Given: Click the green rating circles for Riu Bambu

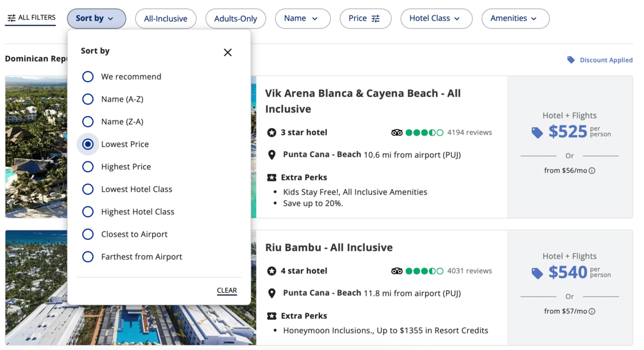Looking at the screenshot, I should coord(424,271).
